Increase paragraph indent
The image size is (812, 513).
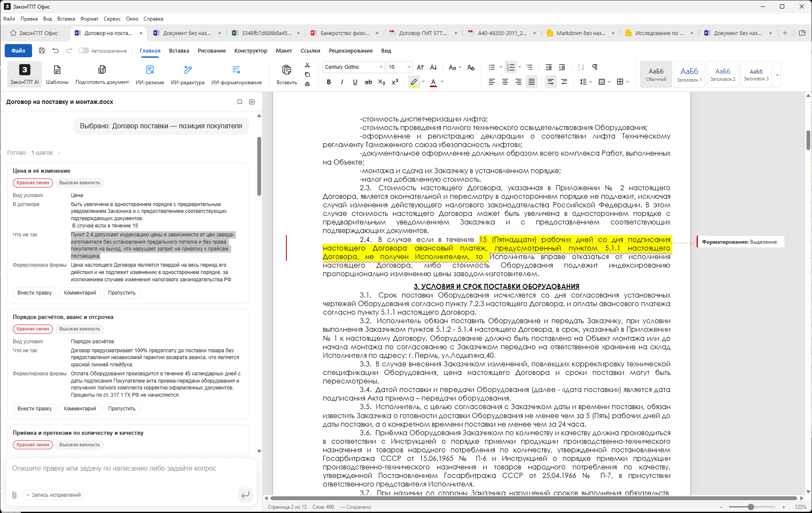(562, 67)
